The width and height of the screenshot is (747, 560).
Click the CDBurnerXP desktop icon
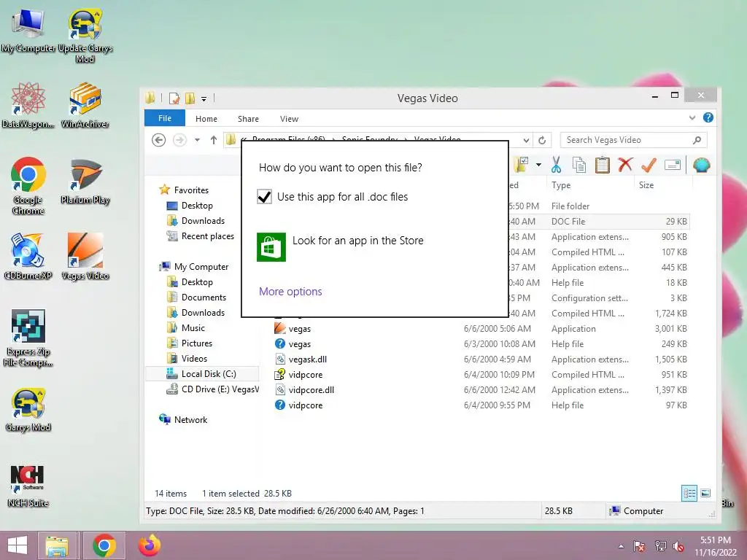[x=28, y=256]
